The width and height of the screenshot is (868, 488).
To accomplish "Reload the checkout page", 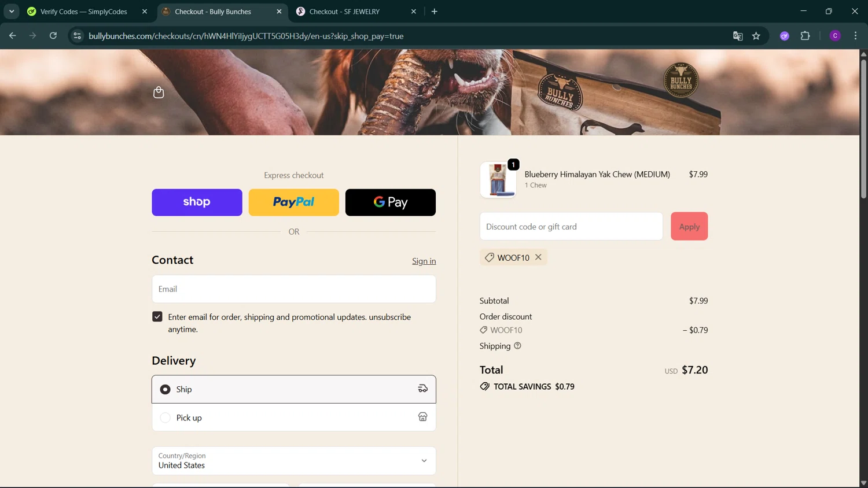I will pyautogui.click(x=53, y=36).
